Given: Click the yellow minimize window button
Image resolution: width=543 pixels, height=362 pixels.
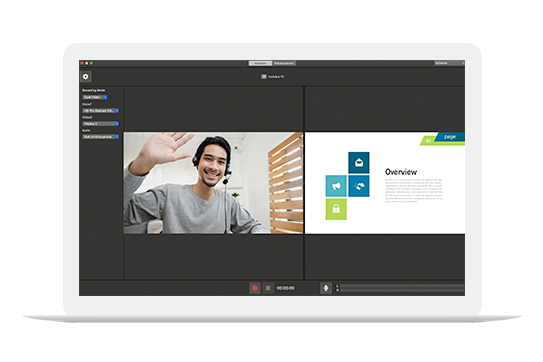Looking at the screenshot, I should (x=87, y=63).
